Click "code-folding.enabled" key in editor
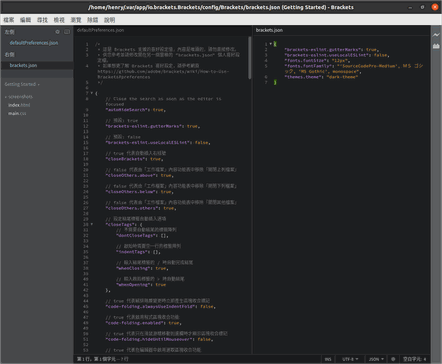 135,323
